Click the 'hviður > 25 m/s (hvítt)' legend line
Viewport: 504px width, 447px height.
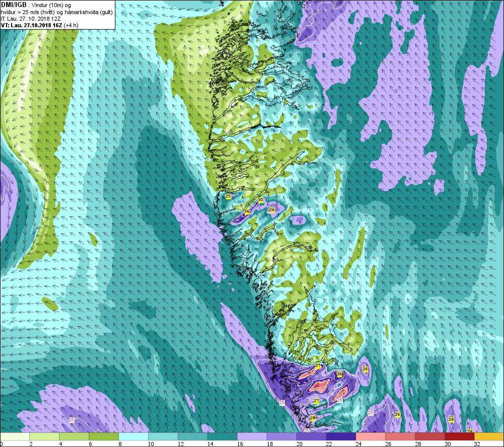tap(28, 12)
